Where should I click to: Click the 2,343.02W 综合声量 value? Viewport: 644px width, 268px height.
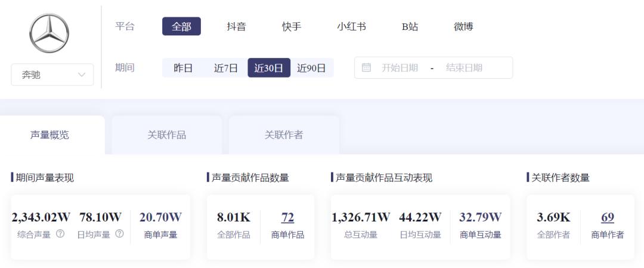[41, 217]
